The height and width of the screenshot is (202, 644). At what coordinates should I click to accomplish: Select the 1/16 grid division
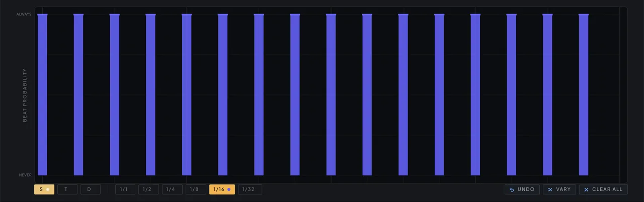click(x=221, y=189)
